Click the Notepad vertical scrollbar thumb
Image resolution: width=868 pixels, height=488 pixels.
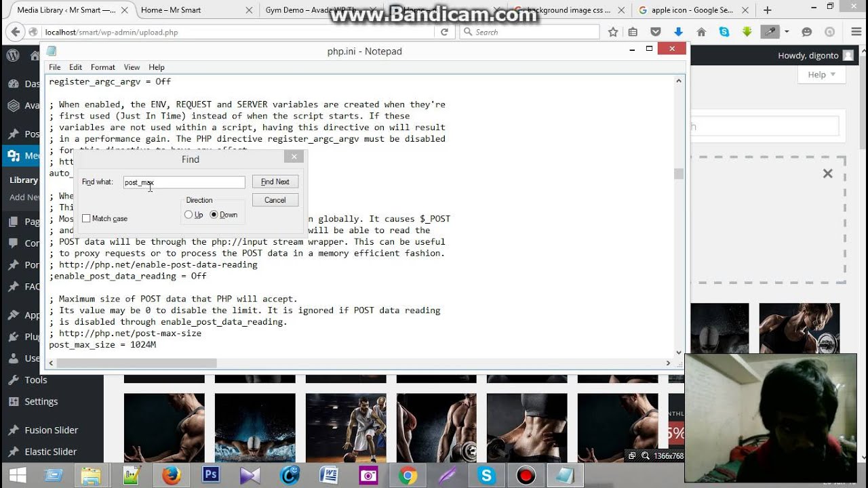(x=678, y=174)
